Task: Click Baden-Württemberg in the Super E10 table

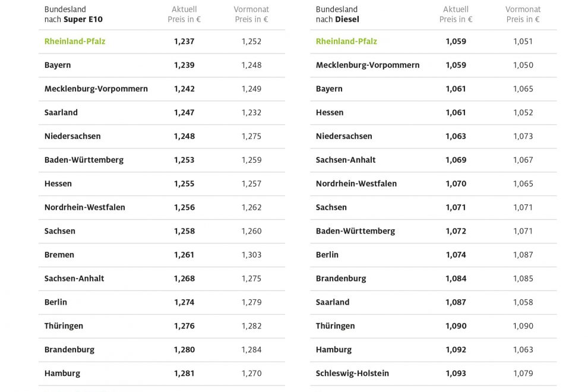Action: (84, 160)
